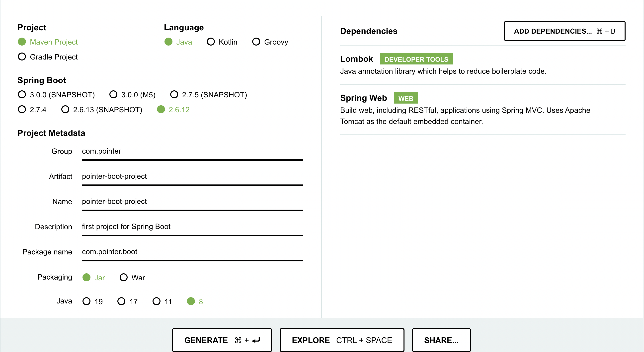Choose Spring Boot 2.7.5 (SNAPSHOT)

[174, 95]
